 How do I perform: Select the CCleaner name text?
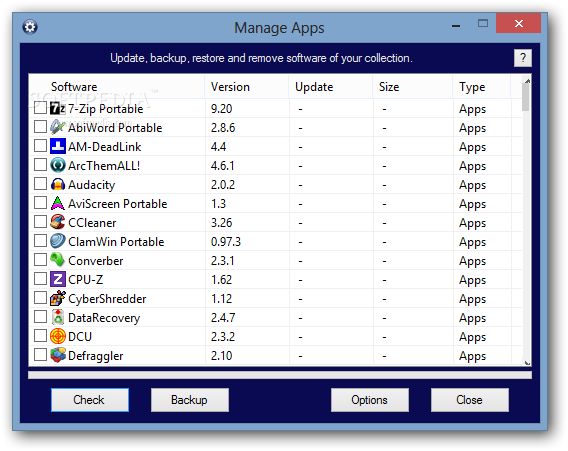point(92,223)
